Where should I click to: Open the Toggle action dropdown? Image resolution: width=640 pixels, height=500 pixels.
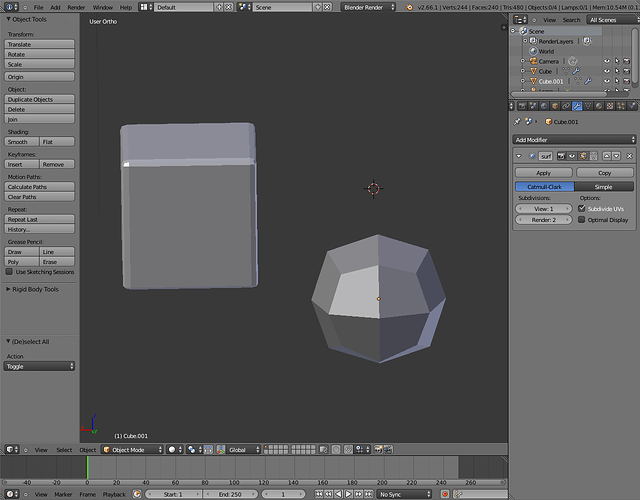pos(39,366)
